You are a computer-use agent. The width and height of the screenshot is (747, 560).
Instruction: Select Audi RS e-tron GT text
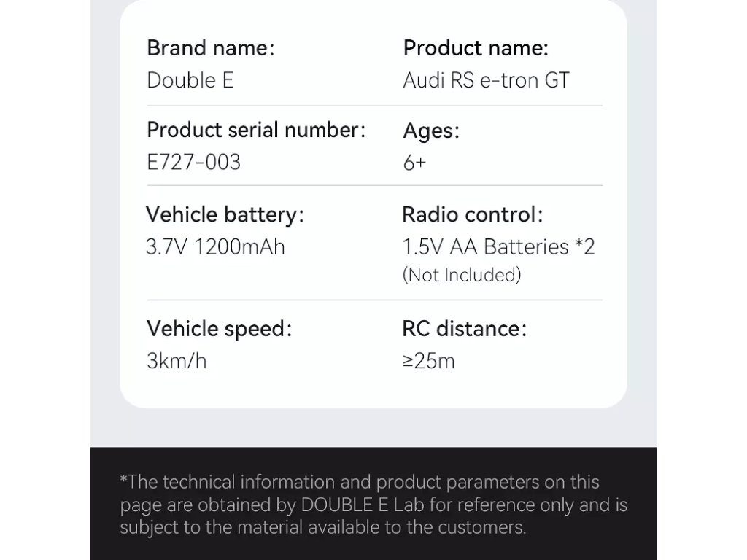point(486,80)
